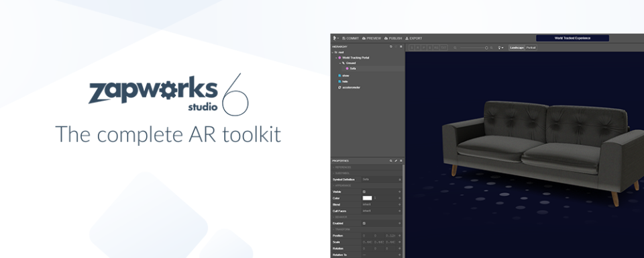This screenshot has width=644, height=258.
Task: Click the Position Z value field
Action: [x=390, y=236]
